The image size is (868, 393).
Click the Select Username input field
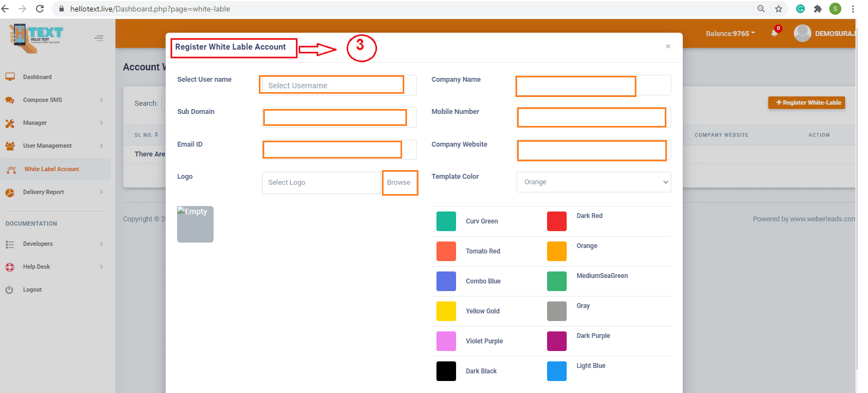[332, 86]
